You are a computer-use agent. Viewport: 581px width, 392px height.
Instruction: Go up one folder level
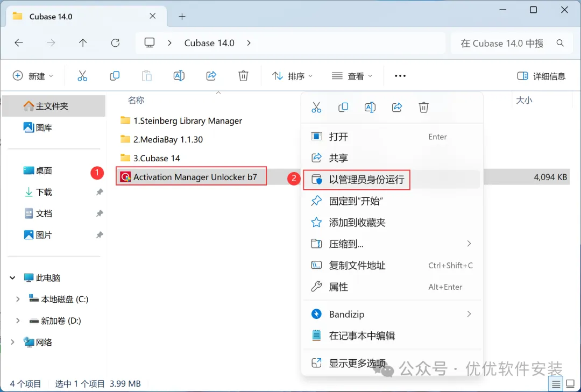point(83,43)
